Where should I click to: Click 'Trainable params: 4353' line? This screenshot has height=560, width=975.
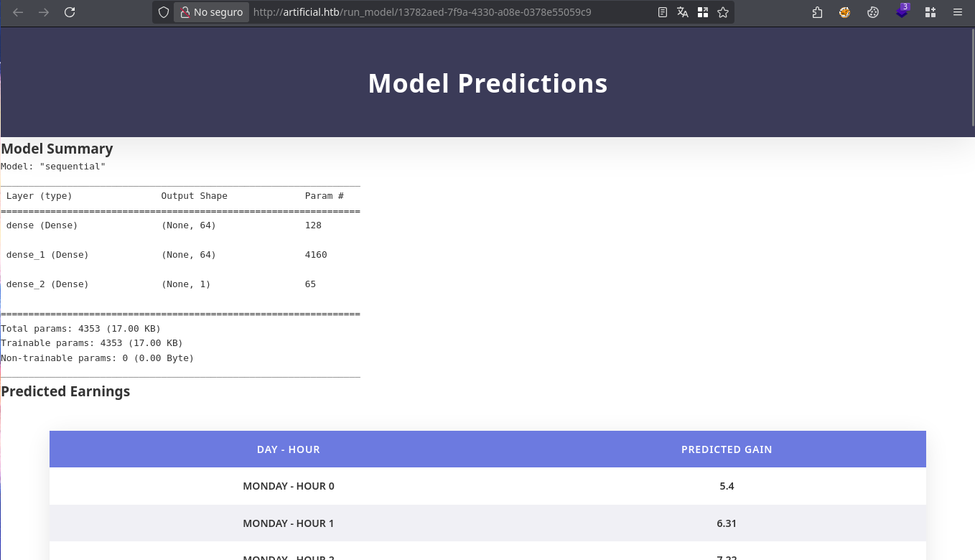(92, 343)
